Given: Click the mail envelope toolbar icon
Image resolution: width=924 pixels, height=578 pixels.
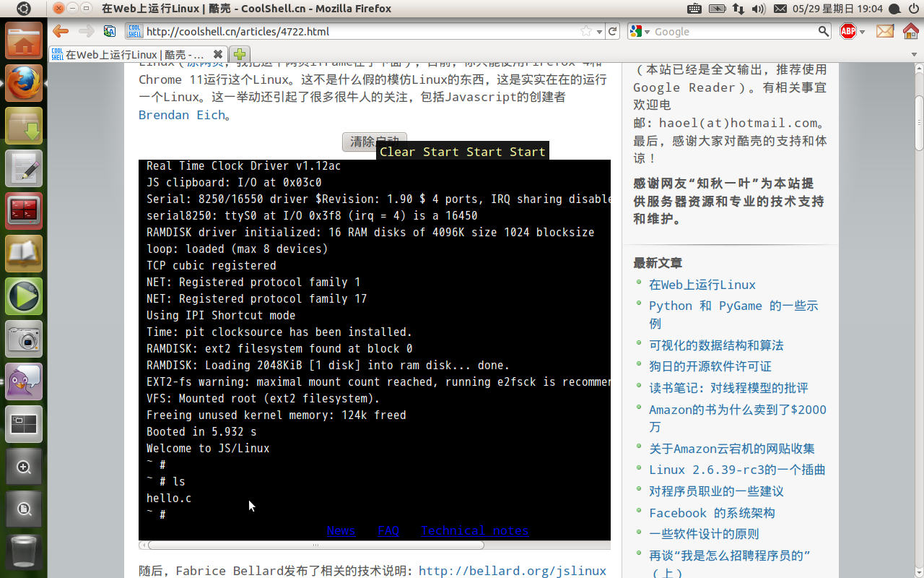Looking at the screenshot, I should pyautogui.click(x=885, y=31).
